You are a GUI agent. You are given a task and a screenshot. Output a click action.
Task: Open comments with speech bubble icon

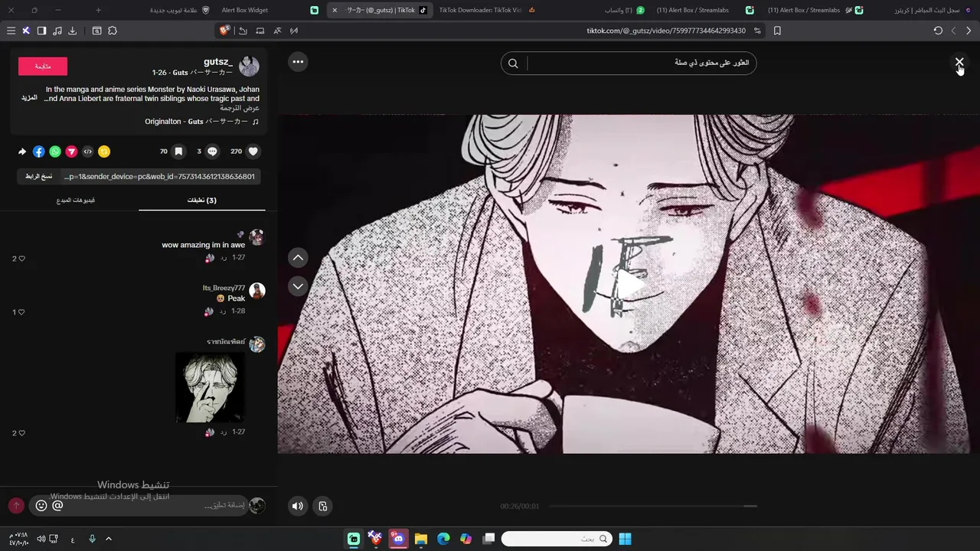(213, 152)
